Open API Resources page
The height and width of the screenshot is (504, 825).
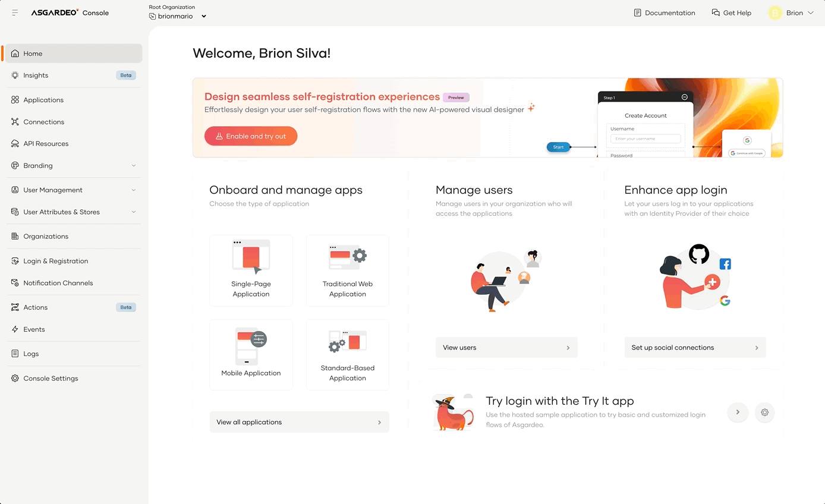[74, 144]
